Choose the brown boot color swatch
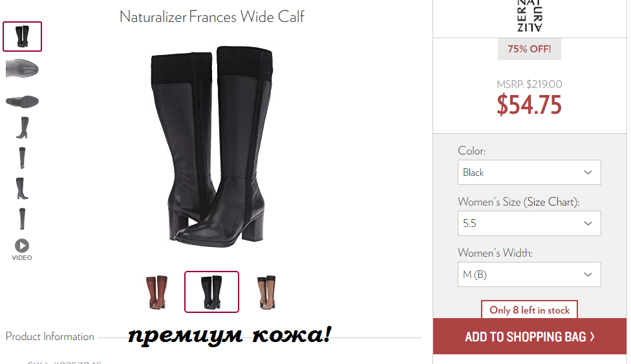 pyautogui.click(x=156, y=292)
